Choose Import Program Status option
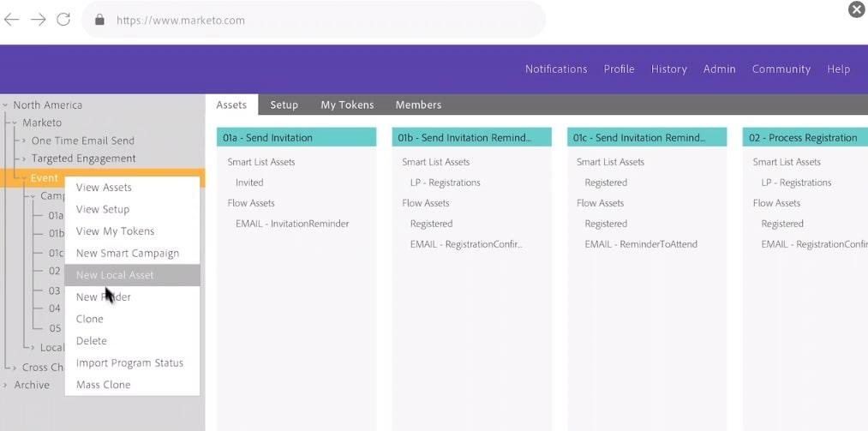 (x=129, y=362)
